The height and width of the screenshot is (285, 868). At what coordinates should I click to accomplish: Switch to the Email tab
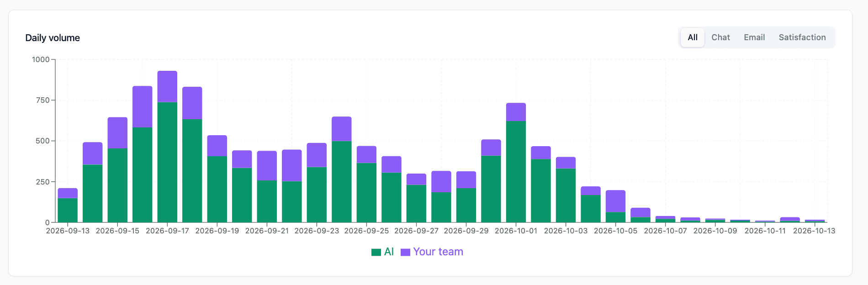click(754, 37)
